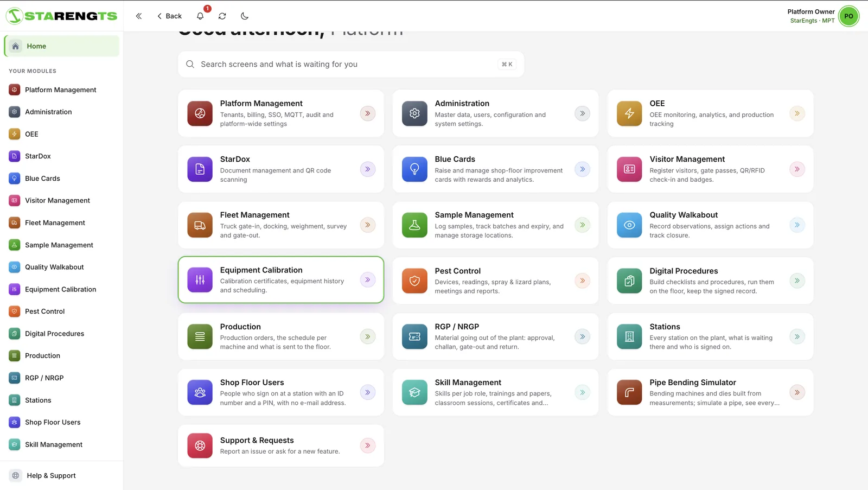Open the notifications bell
868x490 pixels.
[200, 16]
